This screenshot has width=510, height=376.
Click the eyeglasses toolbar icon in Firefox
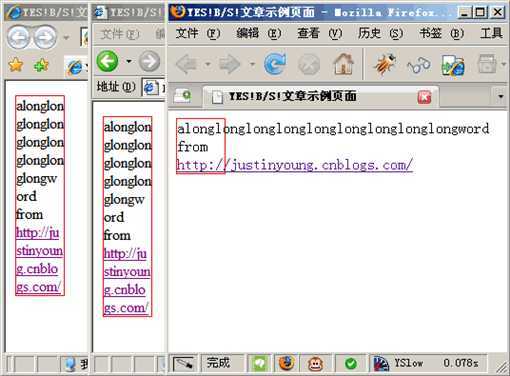click(419, 64)
